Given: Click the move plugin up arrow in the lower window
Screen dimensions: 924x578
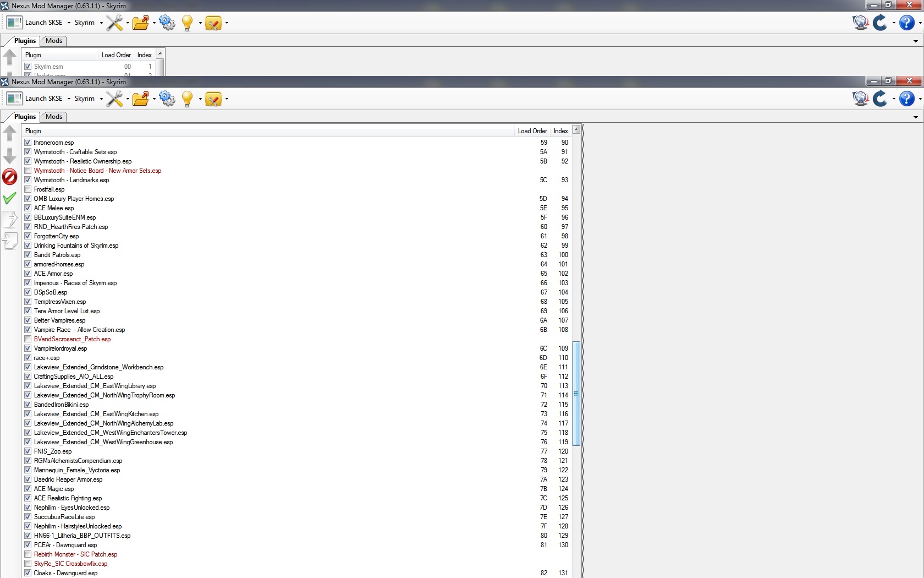Looking at the screenshot, I should tap(10, 133).
